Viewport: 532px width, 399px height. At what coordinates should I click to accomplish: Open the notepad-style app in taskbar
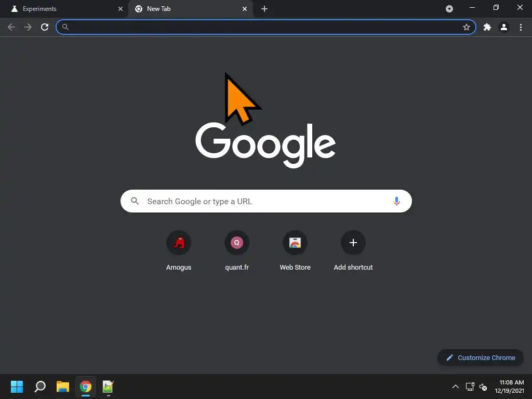108,387
